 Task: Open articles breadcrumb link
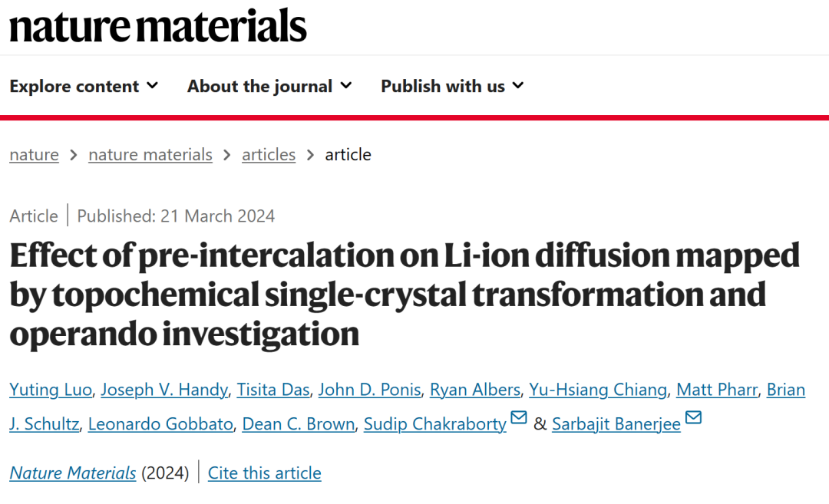pos(269,155)
